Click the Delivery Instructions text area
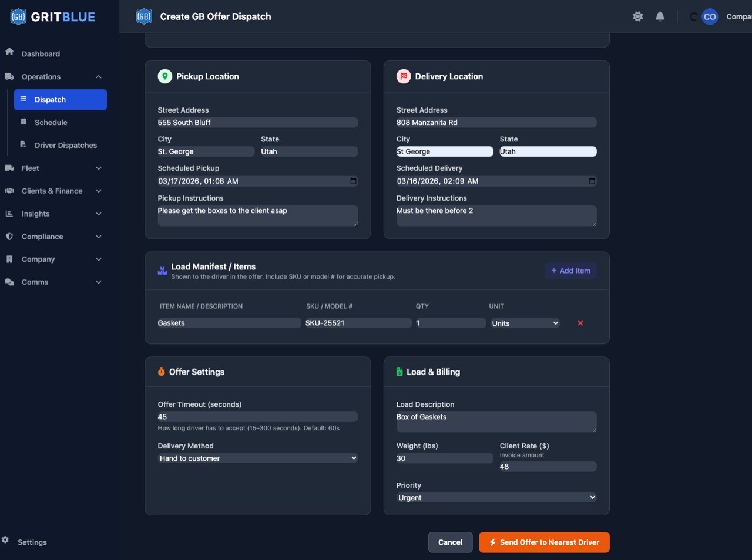This screenshot has width=752, height=560. coord(496,215)
